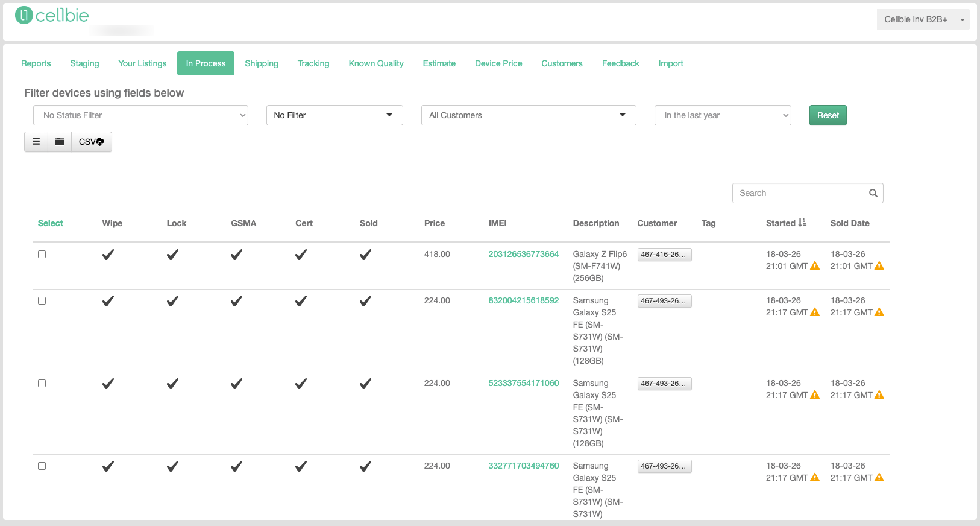Image resolution: width=980 pixels, height=526 pixels.
Task: Open the Tracking tab
Action: (x=313, y=63)
